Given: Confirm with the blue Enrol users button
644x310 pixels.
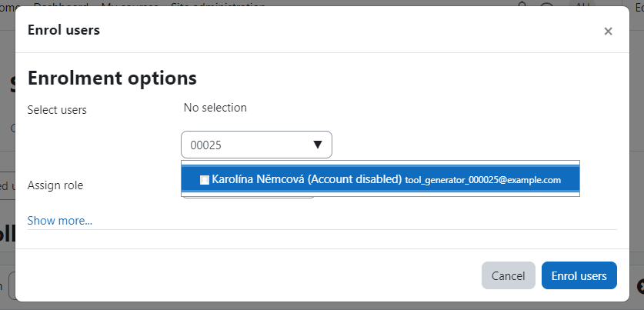Looking at the screenshot, I should [x=579, y=275].
